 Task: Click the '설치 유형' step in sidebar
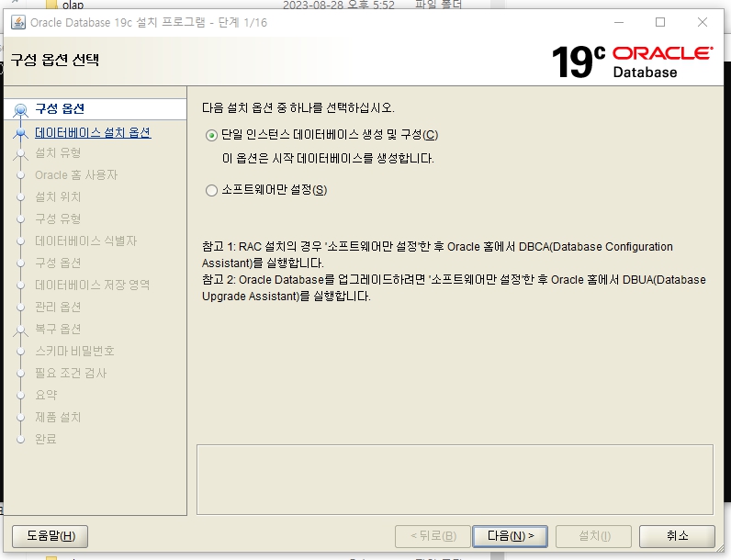tap(58, 152)
